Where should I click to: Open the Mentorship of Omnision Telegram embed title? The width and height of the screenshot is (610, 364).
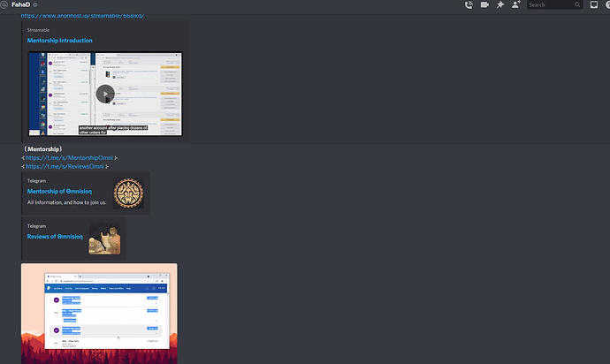pyautogui.click(x=59, y=192)
